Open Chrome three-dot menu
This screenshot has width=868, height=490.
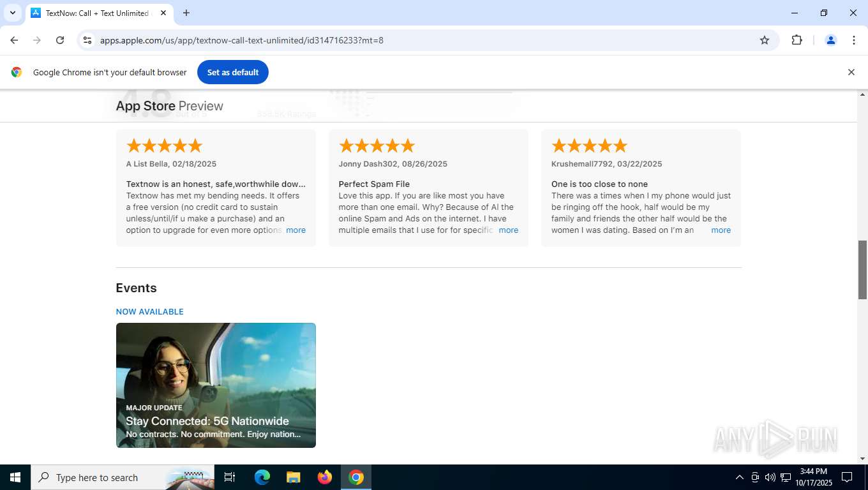point(854,40)
